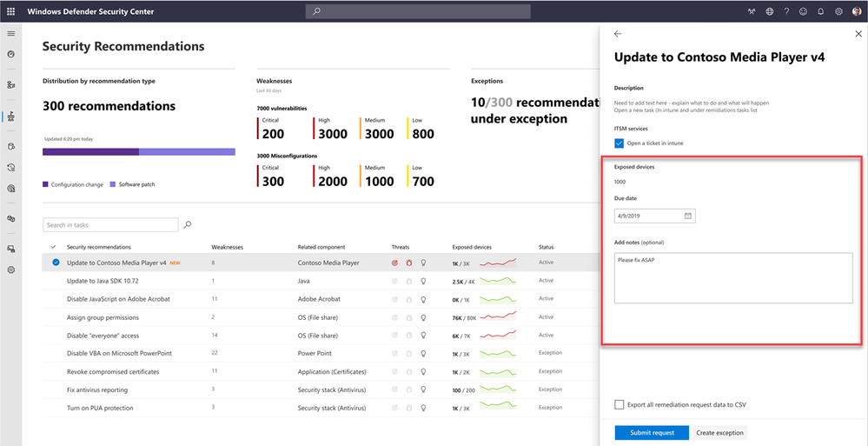Screen dimensions: 868x446
Task: Open the shield database sidebar icon
Action: tap(11, 147)
